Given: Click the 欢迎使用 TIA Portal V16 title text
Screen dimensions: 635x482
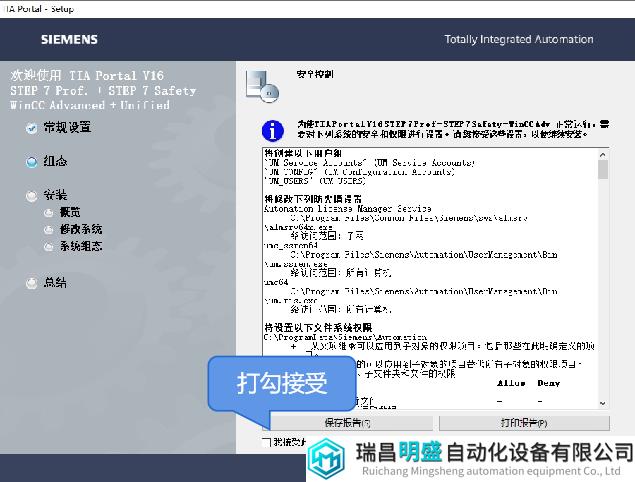Looking at the screenshot, I should 87,75.
